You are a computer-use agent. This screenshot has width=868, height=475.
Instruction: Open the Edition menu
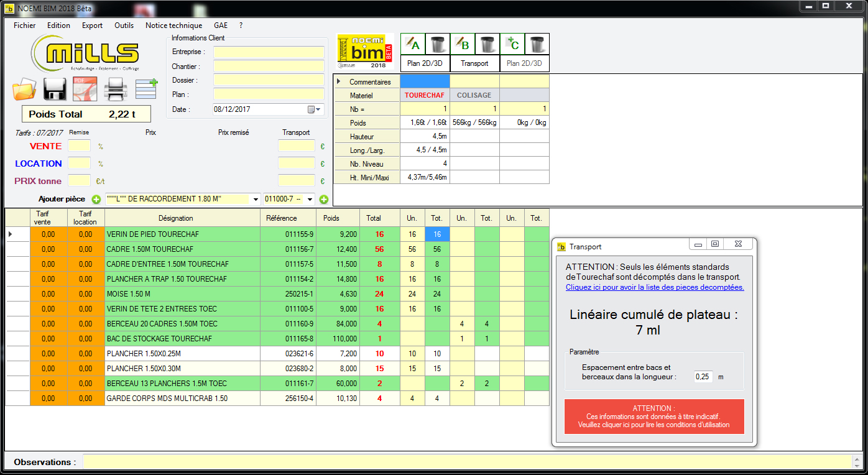coord(58,25)
